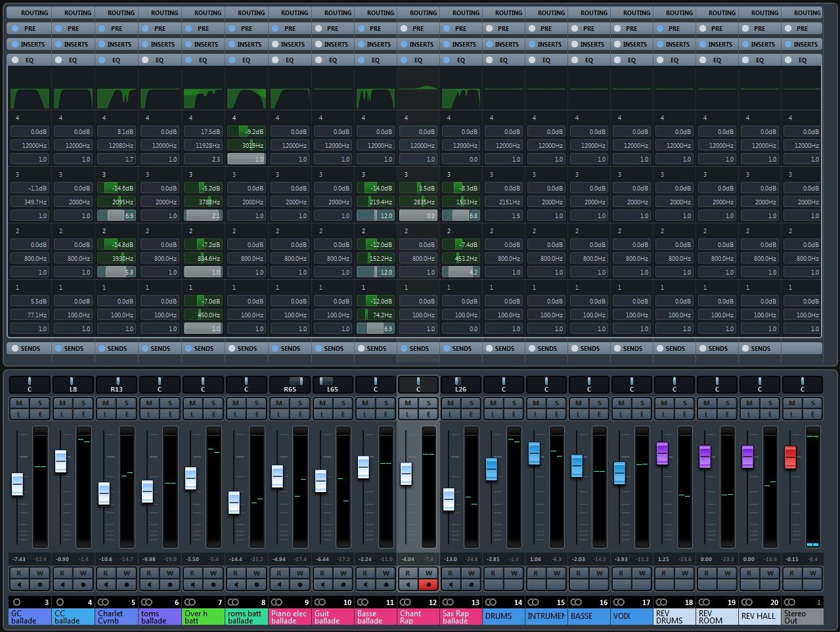The width and height of the screenshot is (840, 632).
Task: Toggle INSERTS bypass on GC ballade channel
Action: (15, 44)
